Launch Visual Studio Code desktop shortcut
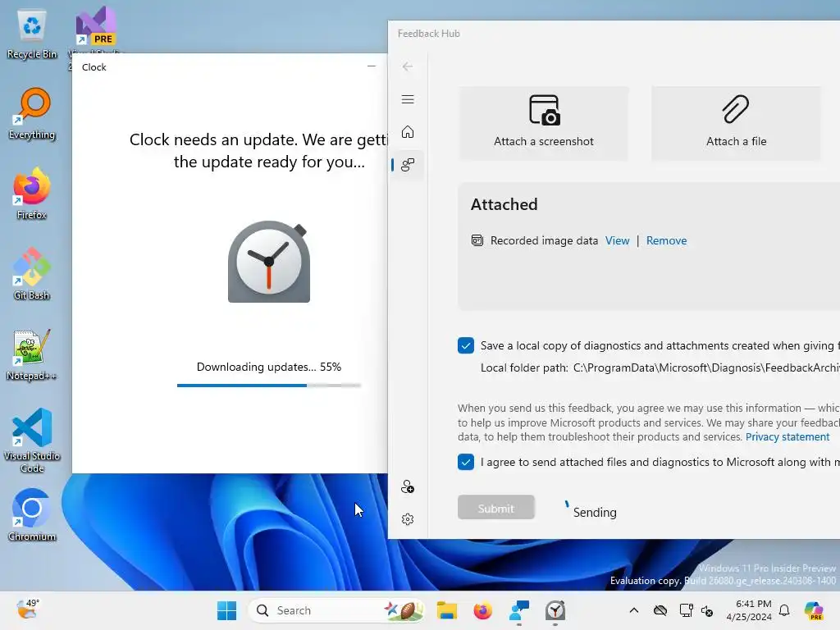This screenshot has width=840, height=630. (32, 441)
